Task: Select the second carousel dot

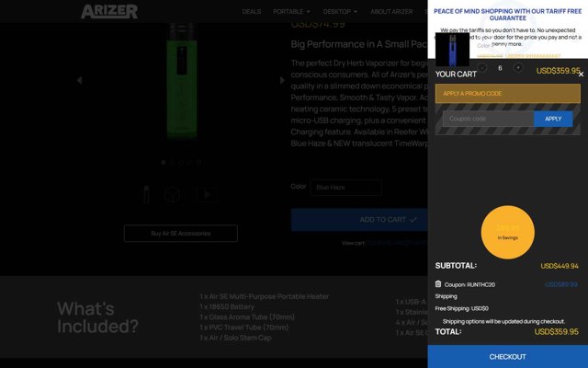Action: 172,163
